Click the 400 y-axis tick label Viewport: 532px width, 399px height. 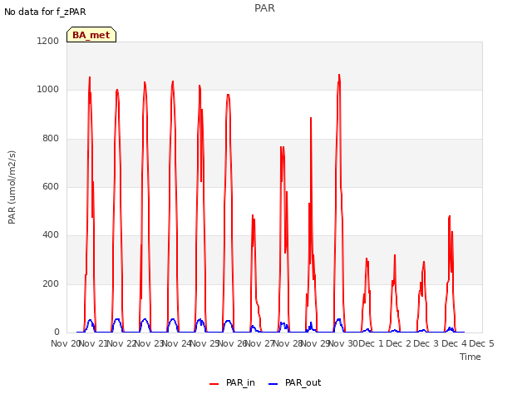[x=51, y=234]
